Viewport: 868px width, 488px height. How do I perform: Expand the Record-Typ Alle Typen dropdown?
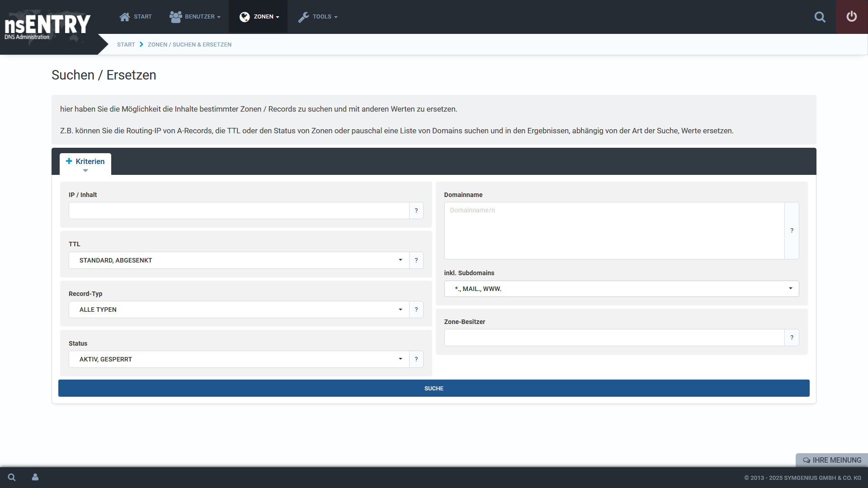[x=239, y=310]
